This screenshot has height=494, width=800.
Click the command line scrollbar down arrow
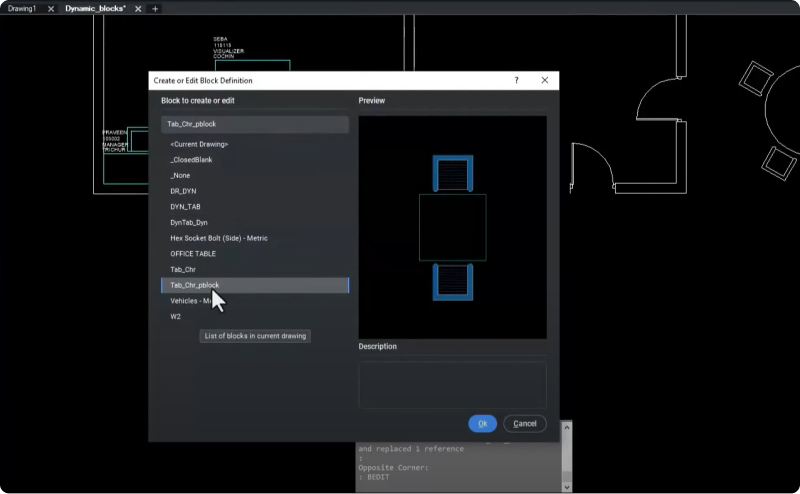coord(568,486)
